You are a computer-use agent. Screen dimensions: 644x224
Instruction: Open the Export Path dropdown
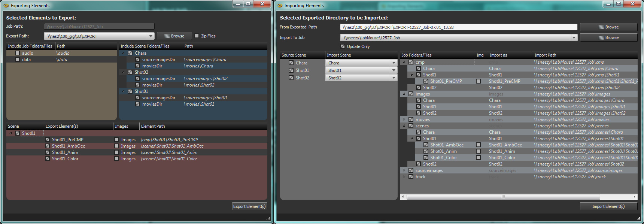click(x=151, y=36)
